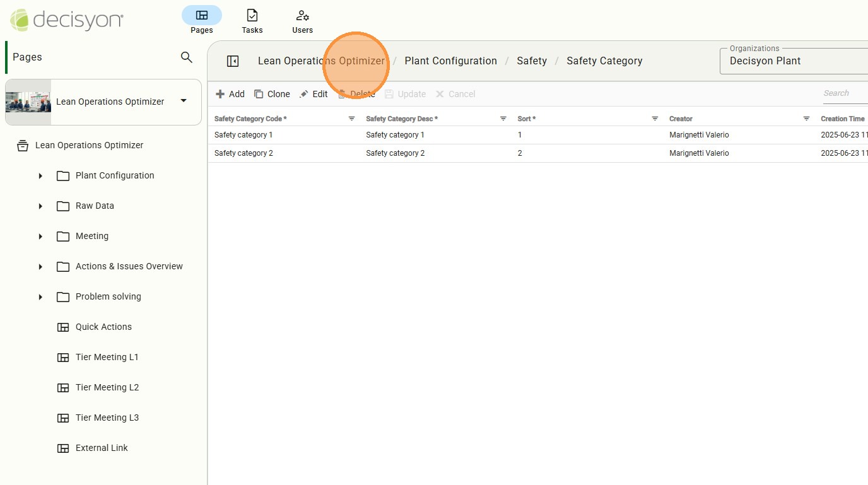Open the Lean Operations Optimizer app dropdown

[184, 101]
